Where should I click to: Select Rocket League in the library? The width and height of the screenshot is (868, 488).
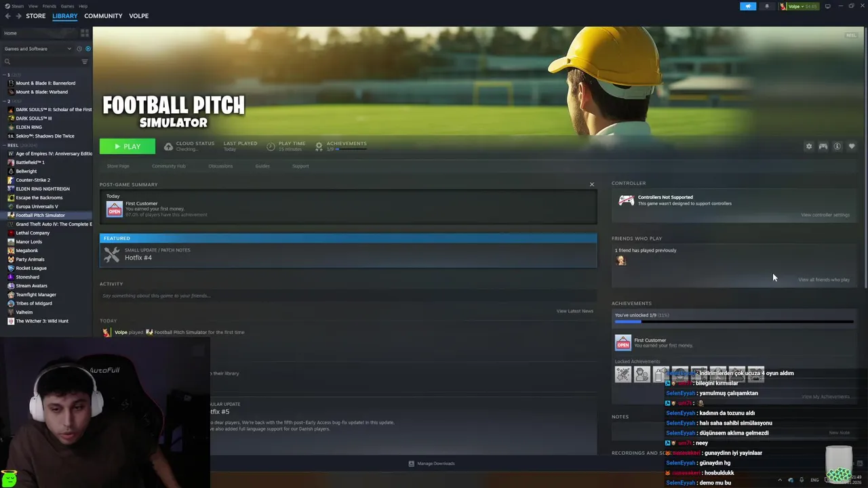(31, 268)
